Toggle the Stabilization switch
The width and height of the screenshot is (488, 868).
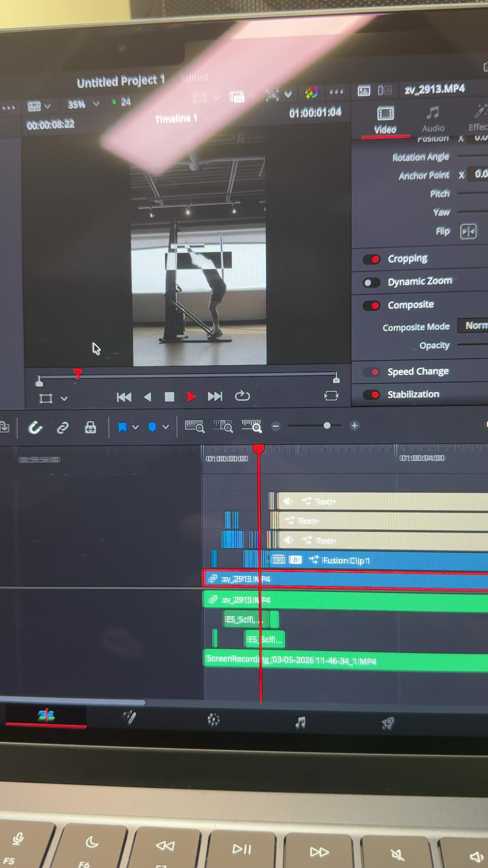pyautogui.click(x=371, y=395)
